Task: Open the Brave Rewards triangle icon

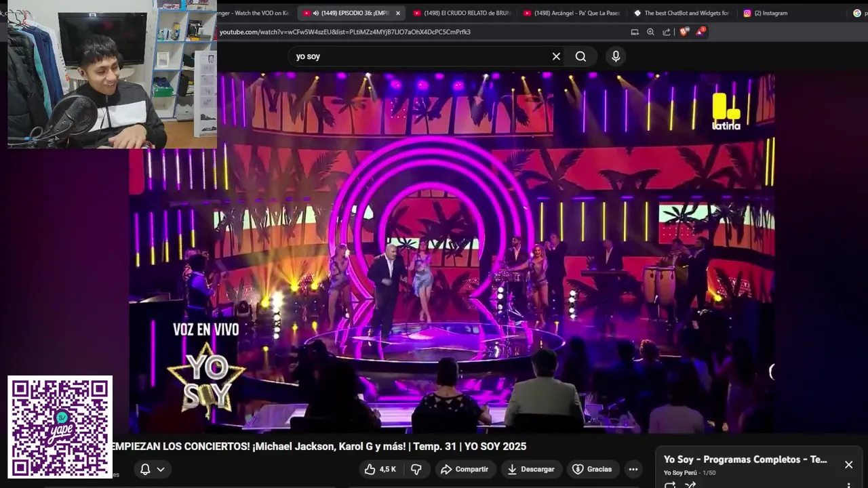Action: [701, 31]
